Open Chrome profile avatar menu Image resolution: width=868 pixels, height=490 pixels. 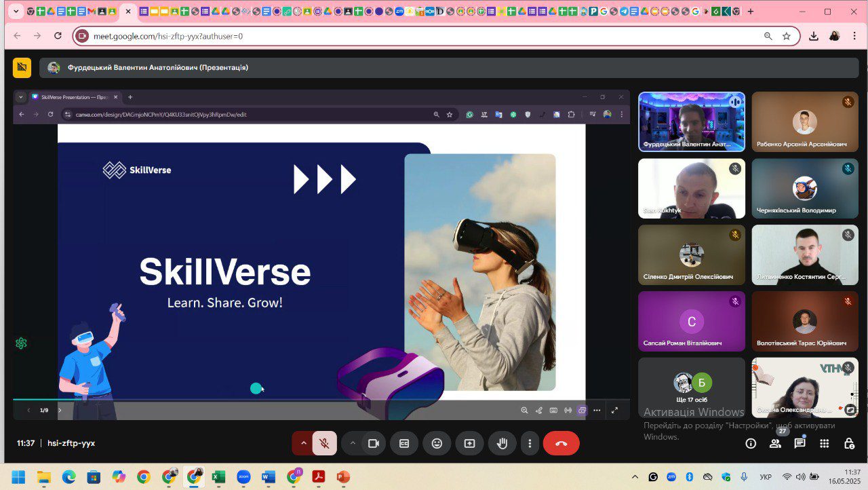coord(834,36)
